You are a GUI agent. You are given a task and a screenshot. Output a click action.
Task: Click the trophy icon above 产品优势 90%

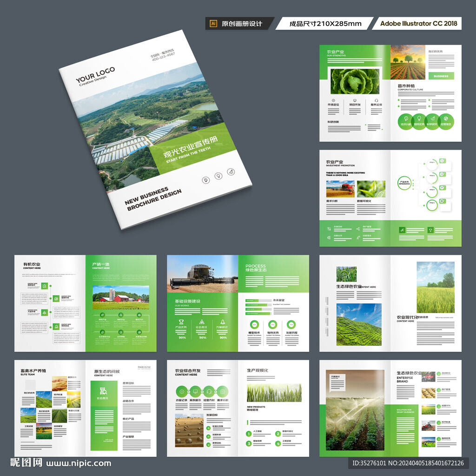pyautogui.click(x=181, y=322)
